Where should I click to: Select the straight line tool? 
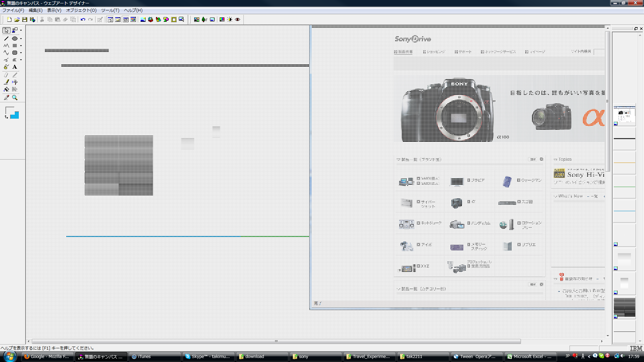click(x=6, y=39)
